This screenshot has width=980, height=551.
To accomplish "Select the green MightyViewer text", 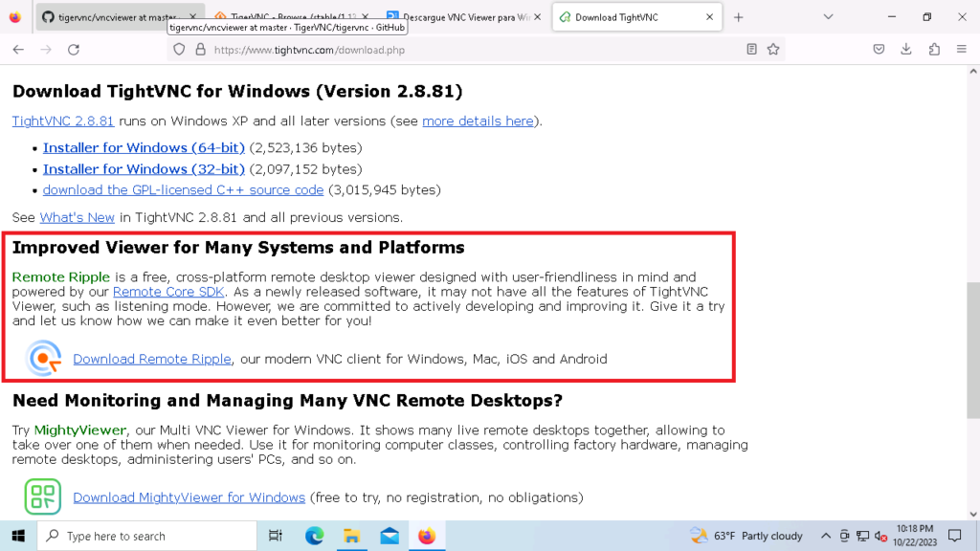I will [80, 430].
